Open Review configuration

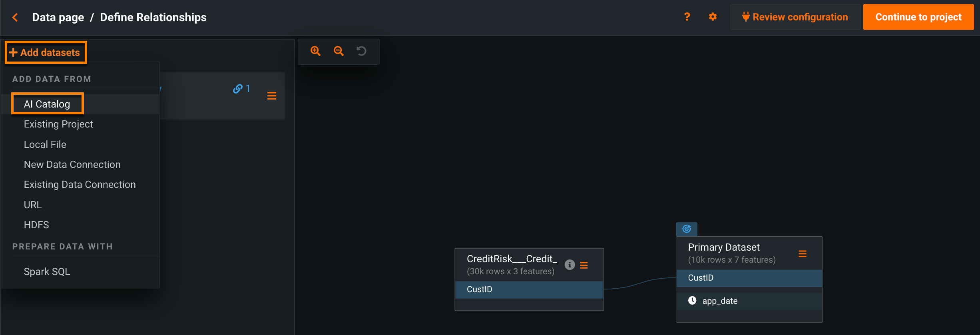795,17
